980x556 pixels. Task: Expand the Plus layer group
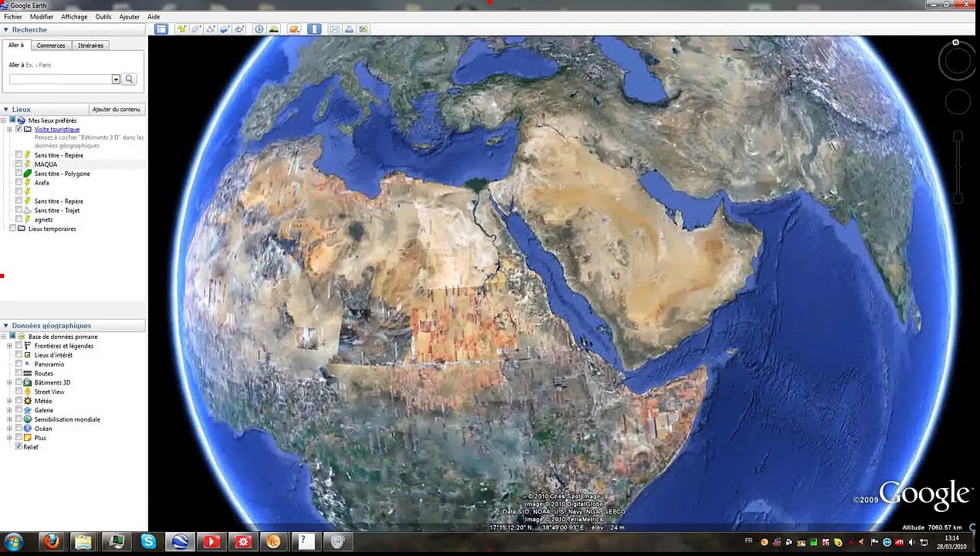coord(9,438)
